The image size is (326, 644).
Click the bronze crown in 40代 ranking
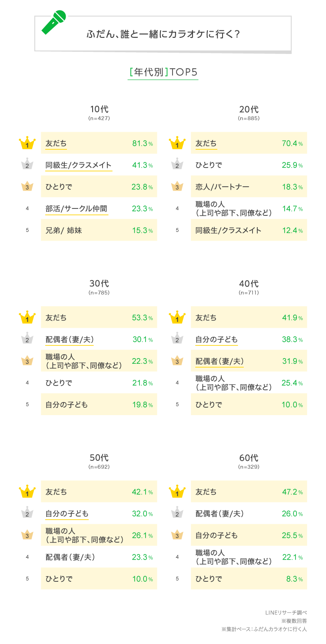click(x=177, y=361)
